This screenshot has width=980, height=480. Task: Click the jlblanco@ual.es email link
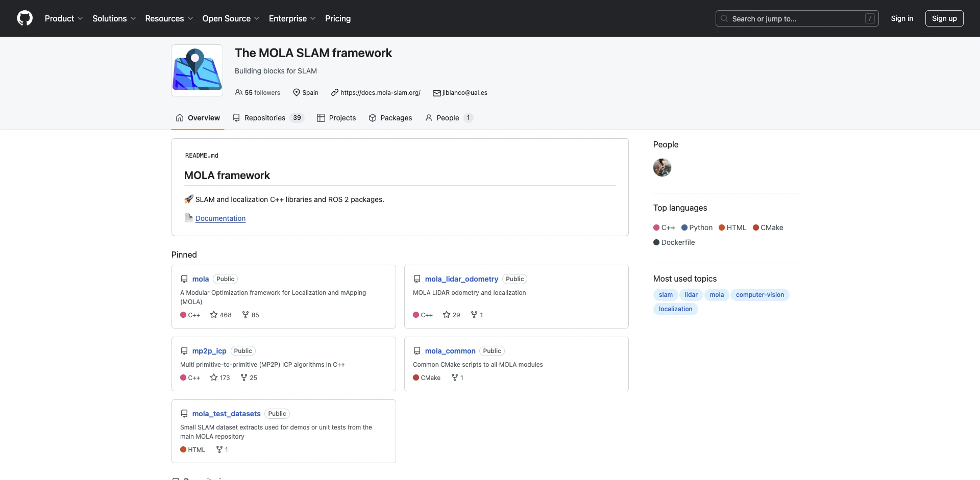(465, 93)
